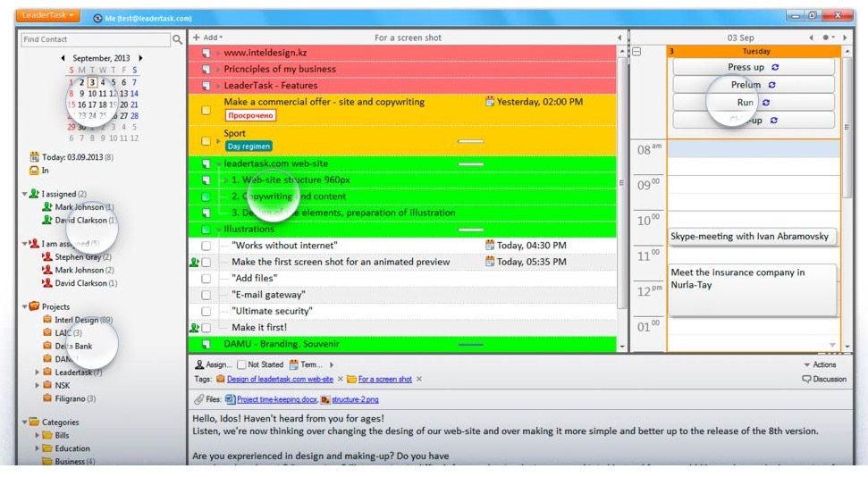Expand the Sport task subtasks
The width and height of the screenshot is (868, 477).
tap(218, 141)
